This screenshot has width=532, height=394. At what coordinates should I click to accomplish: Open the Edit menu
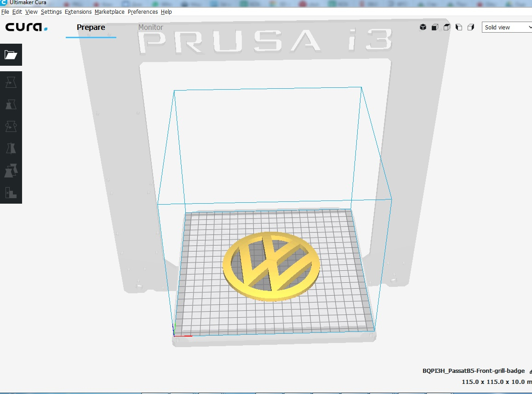pos(17,11)
